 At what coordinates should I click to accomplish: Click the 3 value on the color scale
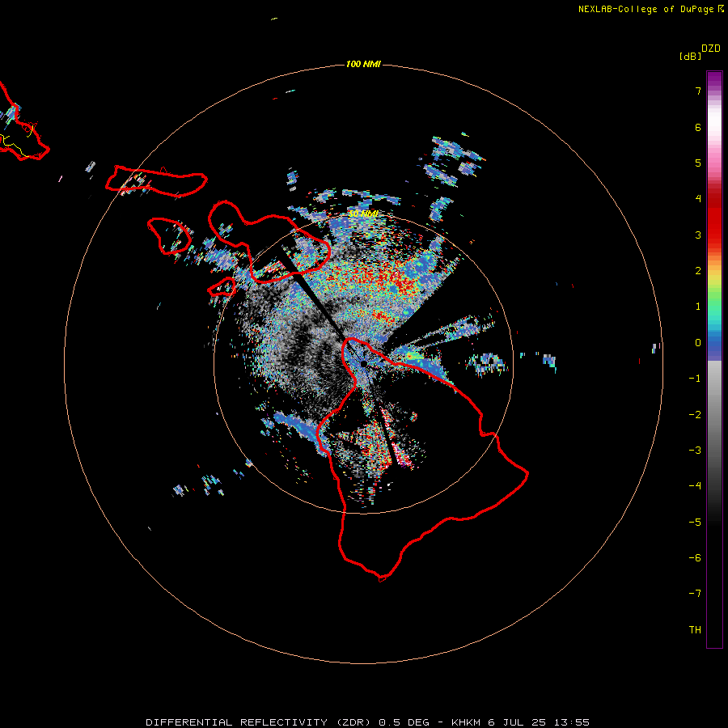(x=698, y=235)
